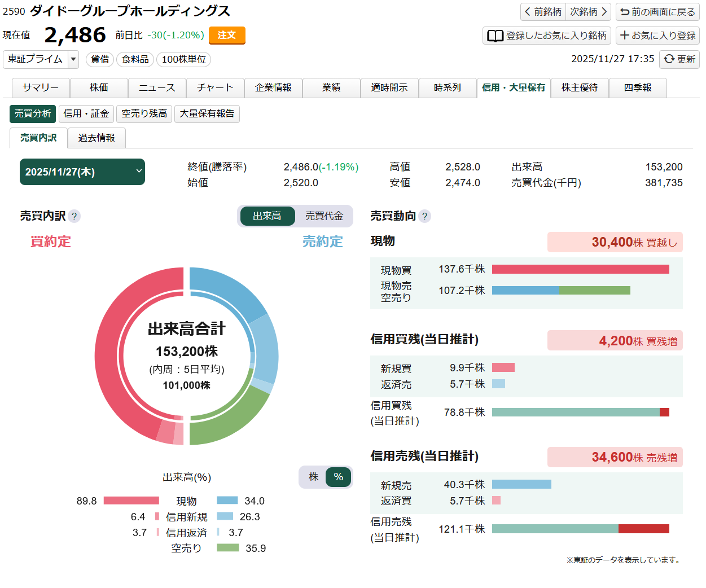Click the plus icon お気に入り登録 button
The image size is (706, 588).
pyautogui.click(x=657, y=36)
